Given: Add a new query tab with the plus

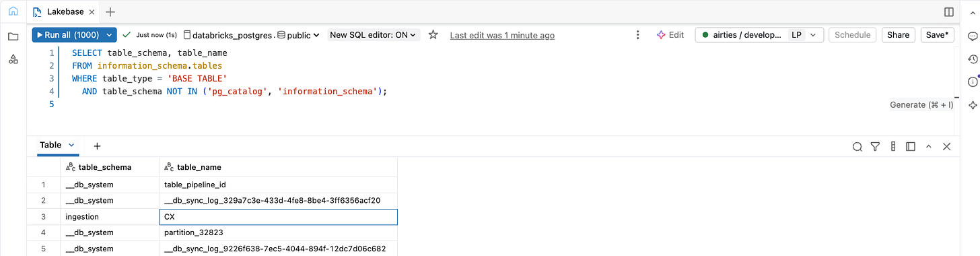Looking at the screenshot, I should [x=111, y=11].
